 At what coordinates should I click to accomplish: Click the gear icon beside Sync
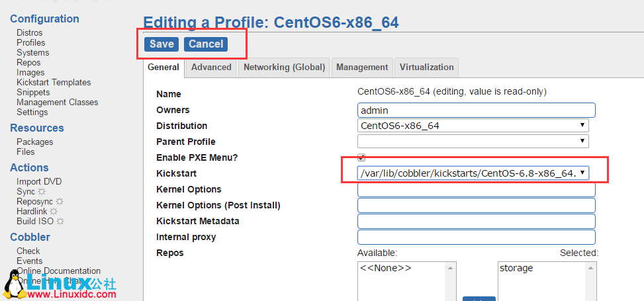(42, 192)
